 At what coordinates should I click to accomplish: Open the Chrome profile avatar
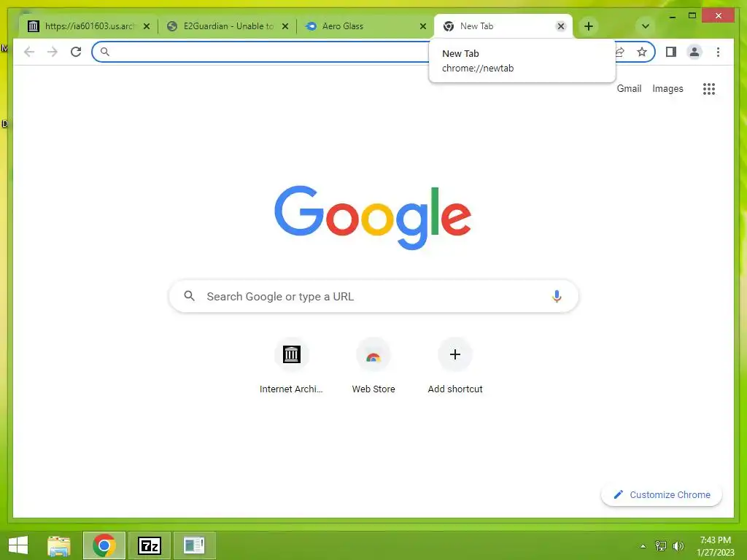click(x=694, y=52)
